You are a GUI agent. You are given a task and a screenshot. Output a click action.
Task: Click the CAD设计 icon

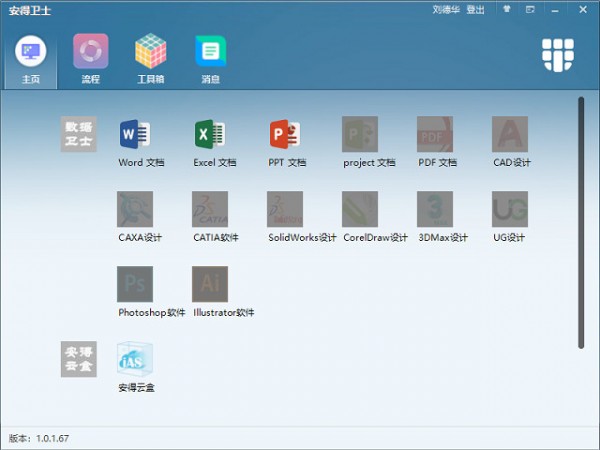510,134
